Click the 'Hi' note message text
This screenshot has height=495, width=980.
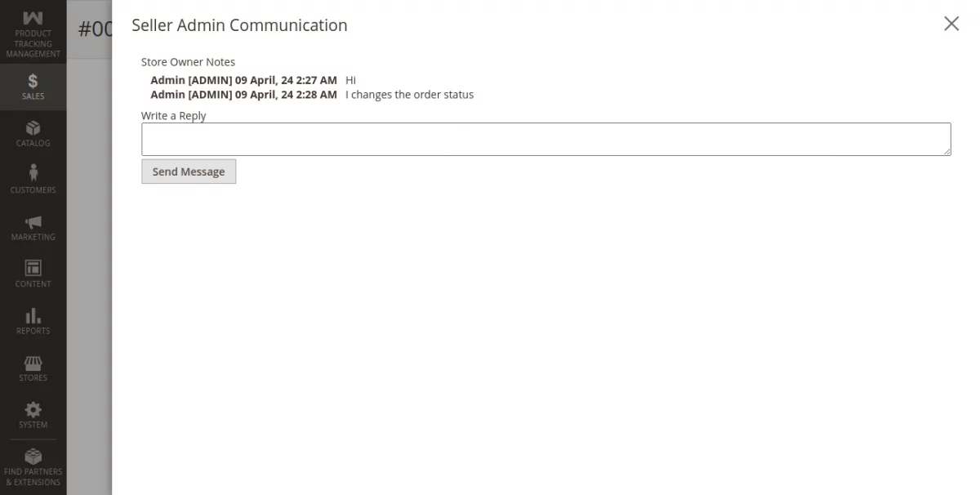350,80
